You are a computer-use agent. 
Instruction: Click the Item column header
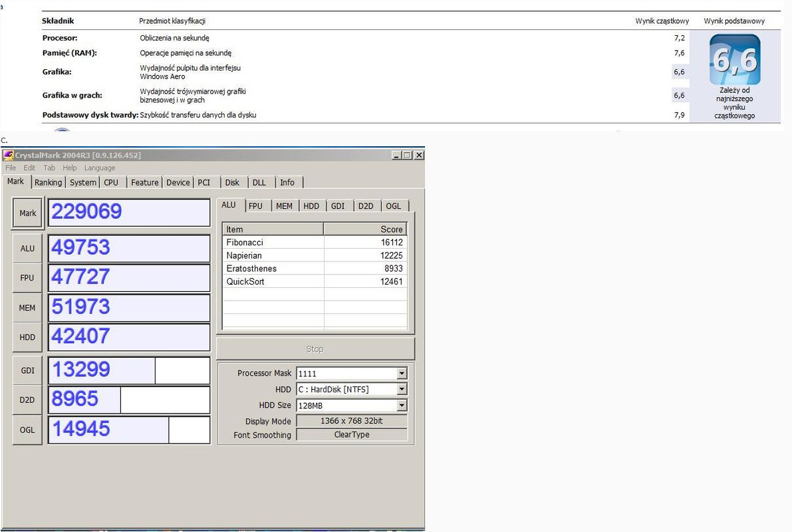coord(273,229)
